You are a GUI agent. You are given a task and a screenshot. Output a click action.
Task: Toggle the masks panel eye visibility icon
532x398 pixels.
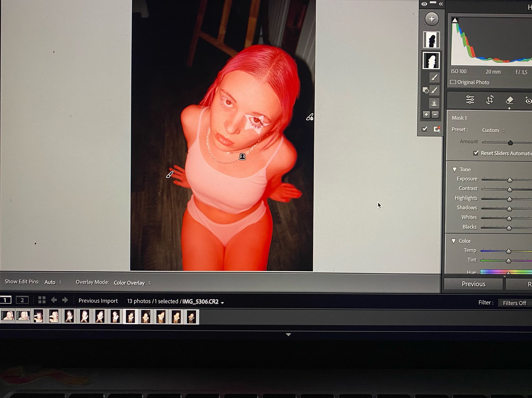(424, 4)
